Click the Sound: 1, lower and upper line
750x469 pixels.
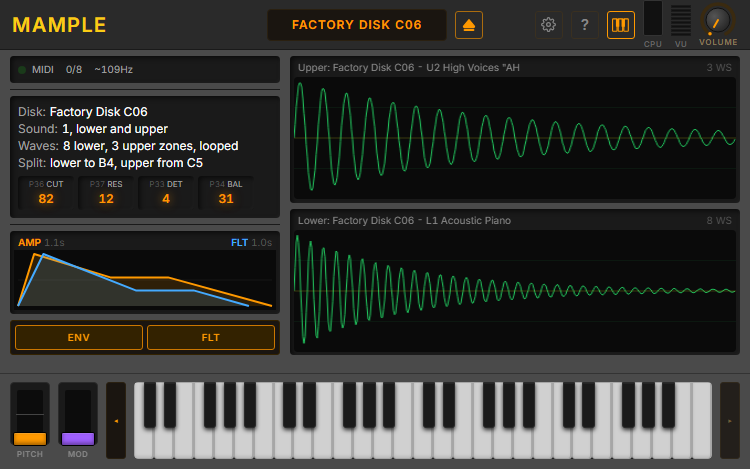point(93,129)
